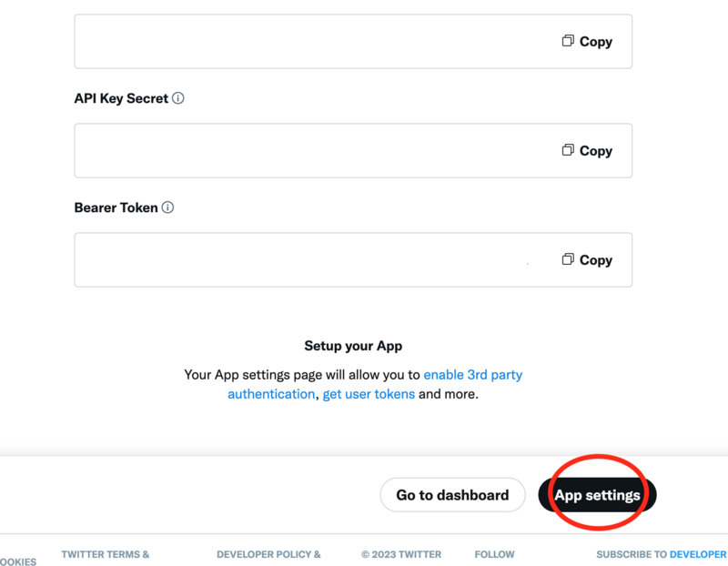
Task: Copy the API Key Secret value
Action: (587, 150)
